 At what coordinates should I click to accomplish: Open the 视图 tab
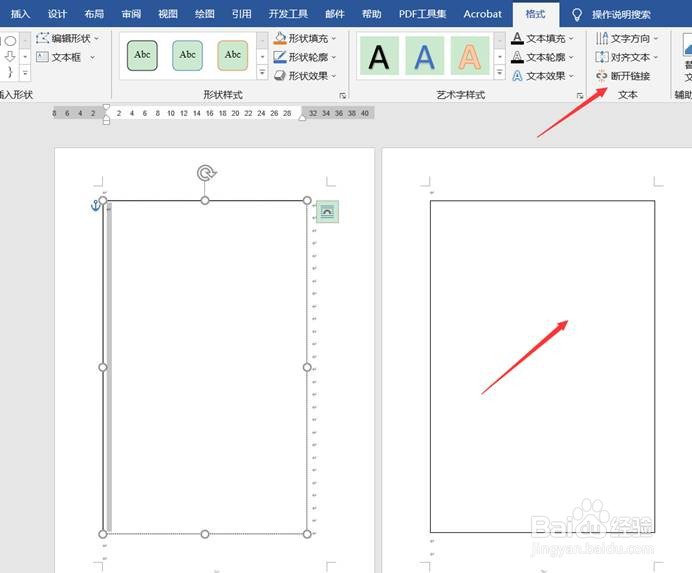pos(168,14)
